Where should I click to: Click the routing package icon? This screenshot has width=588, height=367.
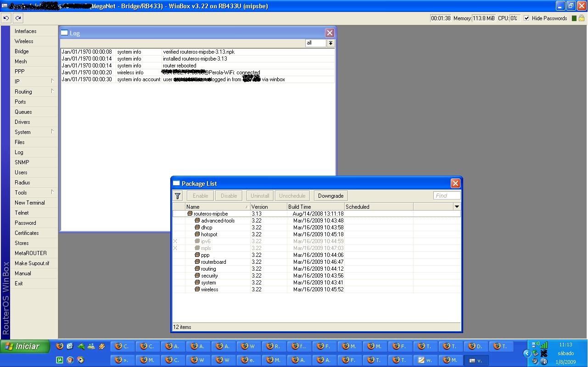[x=197, y=269]
